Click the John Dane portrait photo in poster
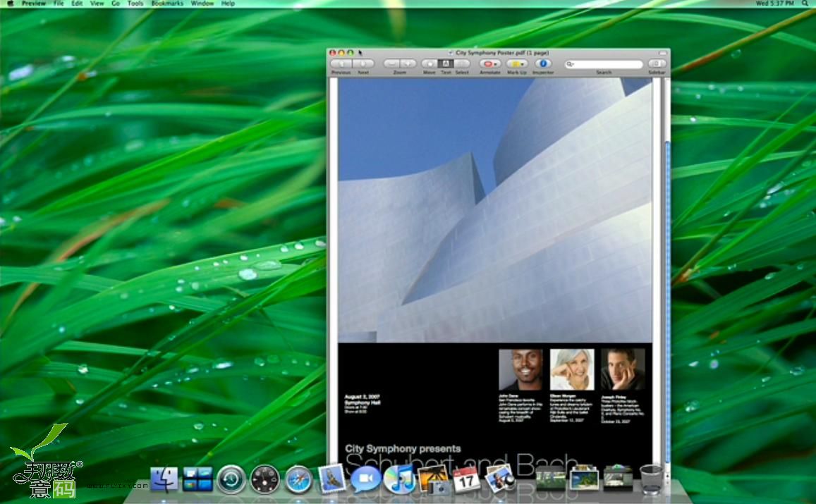The width and height of the screenshot is (816, 504). point(520,369)
